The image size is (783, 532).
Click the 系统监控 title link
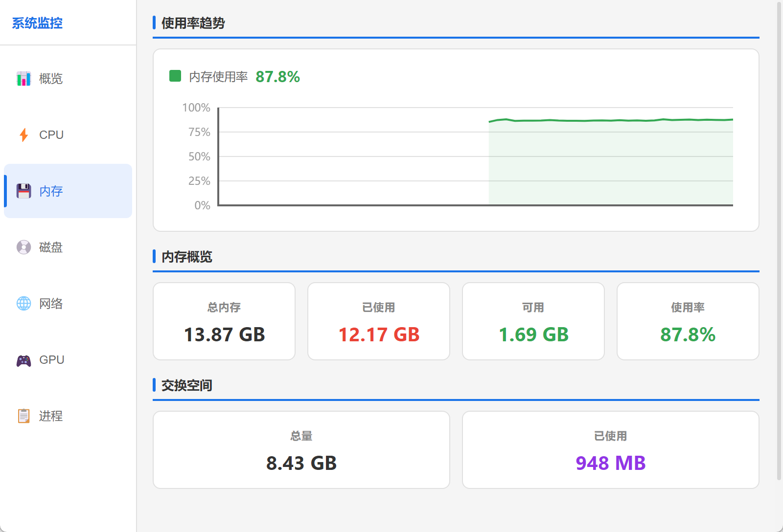click(x=37, y=23)
